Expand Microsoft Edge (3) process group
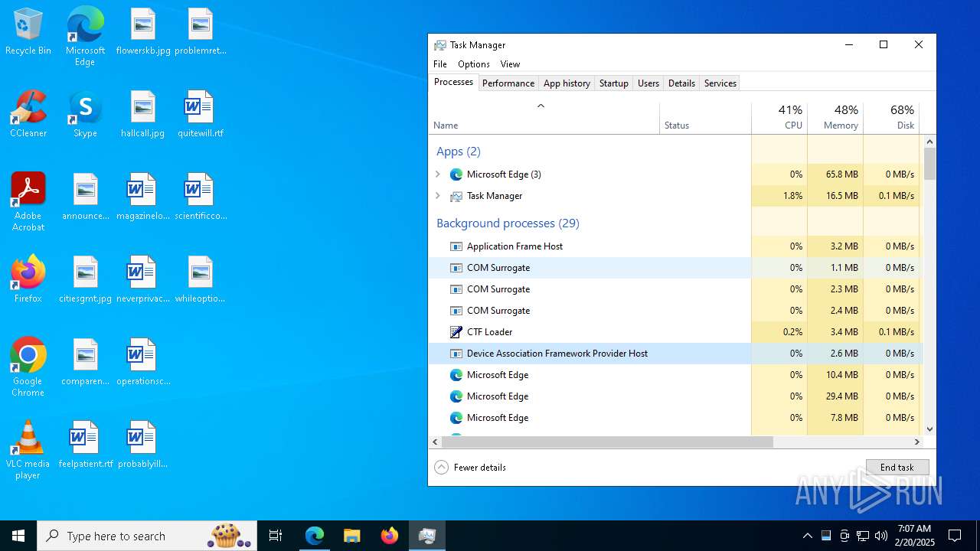This screenshot has width=980, height=551. (438, 174)
